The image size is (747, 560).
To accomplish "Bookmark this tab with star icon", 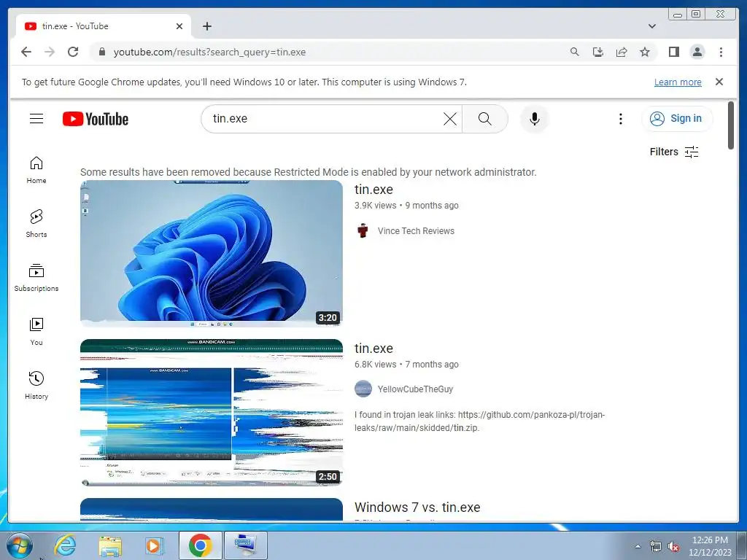I will click(x=645, y=52).
